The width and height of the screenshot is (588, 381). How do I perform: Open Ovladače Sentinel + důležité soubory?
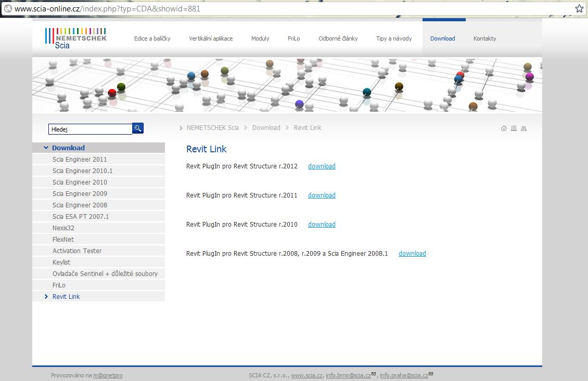(99, 273)
